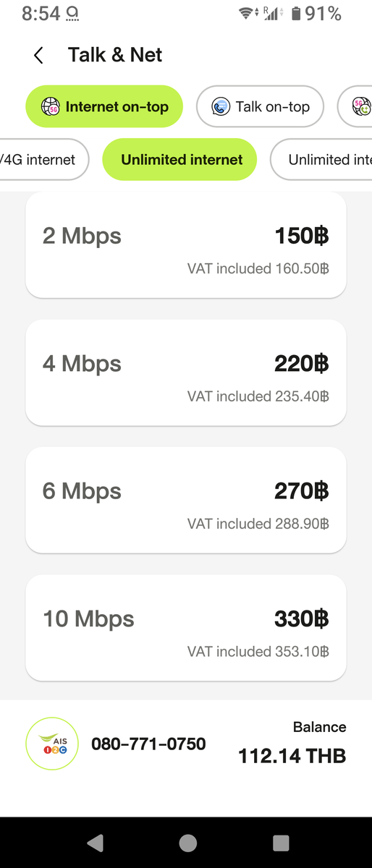Screen dimensions: 372x868
Task: Select the 10 Mbps 330฿ package
Action: [186, 628]
